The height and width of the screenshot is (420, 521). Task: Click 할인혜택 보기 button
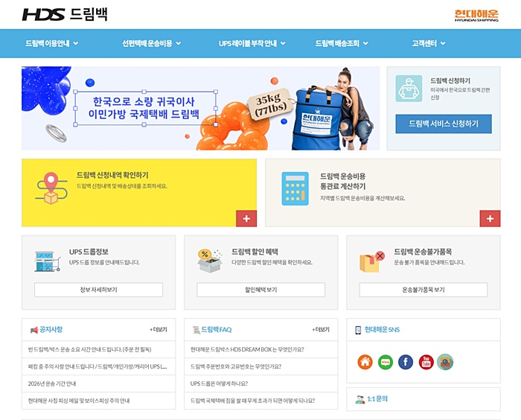[260, 290]
